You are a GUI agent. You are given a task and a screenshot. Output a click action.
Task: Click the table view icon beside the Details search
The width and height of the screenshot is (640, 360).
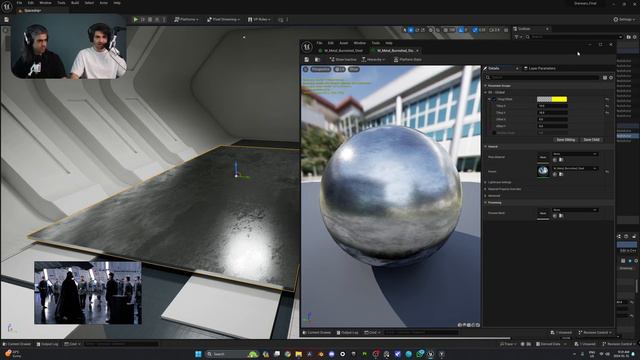(605, 77)
